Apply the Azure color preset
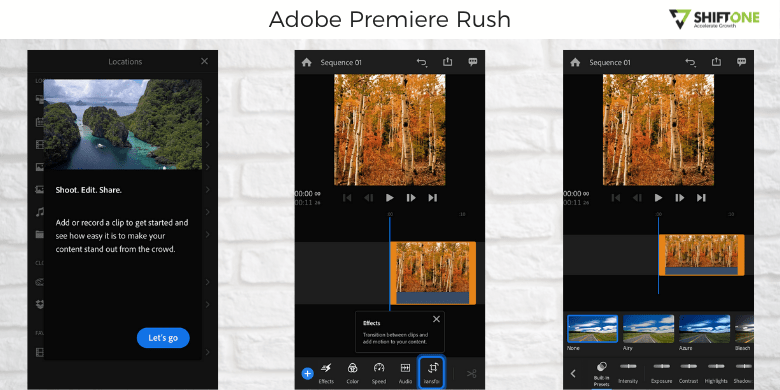This screenshot has width=780, height=390. [x=704, y=332]
